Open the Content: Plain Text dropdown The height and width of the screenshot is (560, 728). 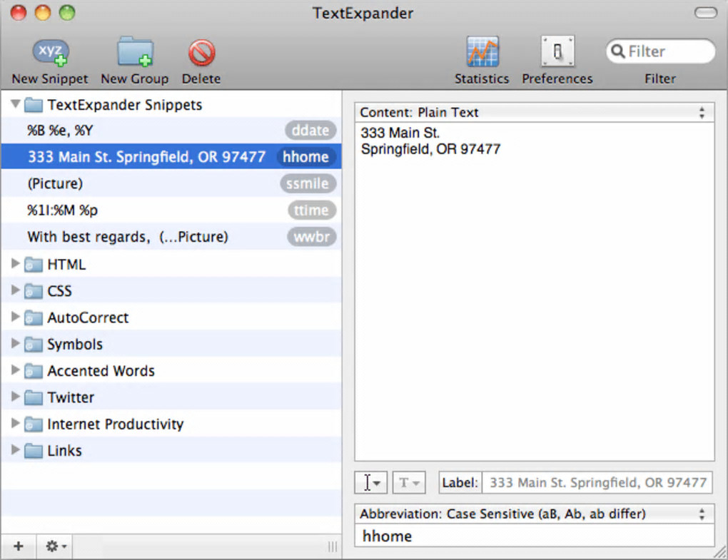pyautogui.click(x=534, y=113)
